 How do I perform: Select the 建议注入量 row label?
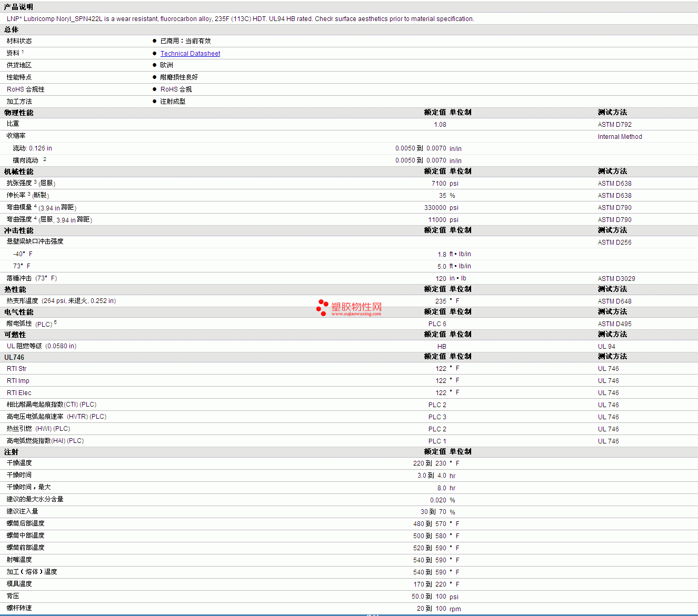[22, 511]
